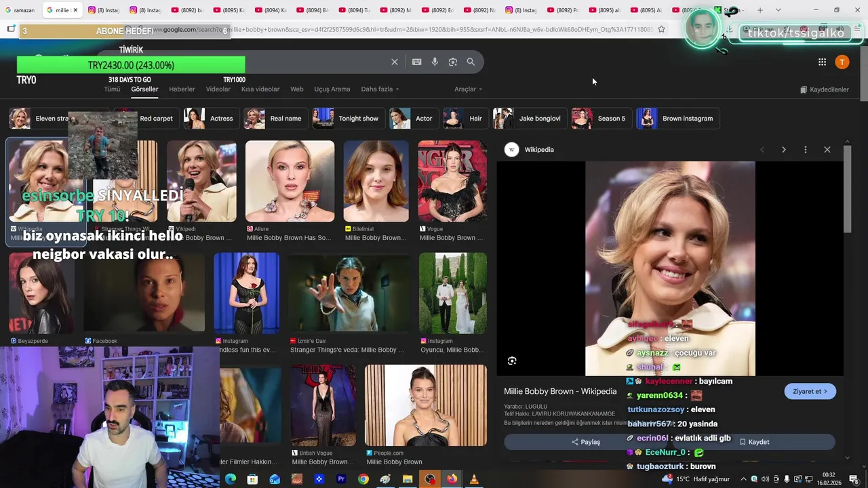The height and width of the screenshot is (488, 868).
Task: Click the Paylaş share button
Action: (586, 442)
